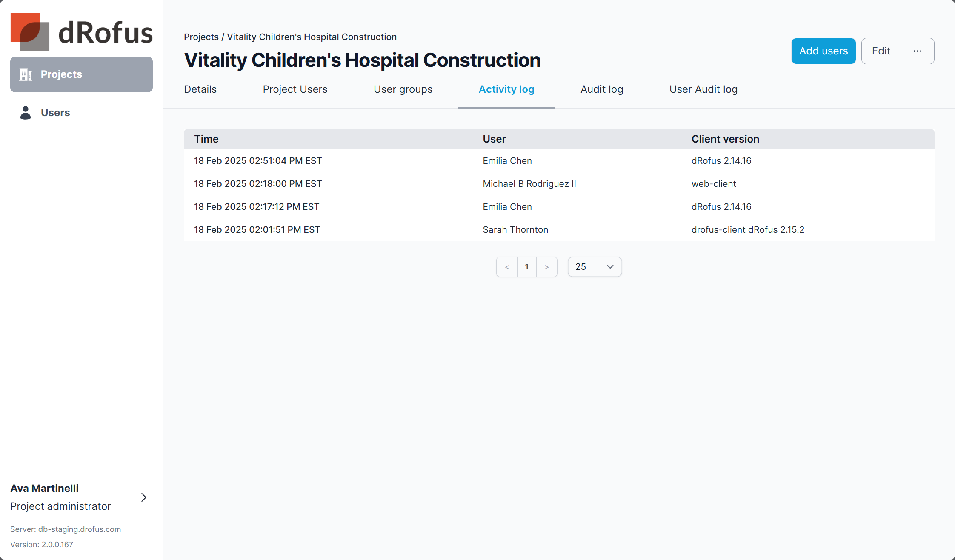Open the three-dots more options menu
This screenshot has width=955, height=560.
coord(917,51)
